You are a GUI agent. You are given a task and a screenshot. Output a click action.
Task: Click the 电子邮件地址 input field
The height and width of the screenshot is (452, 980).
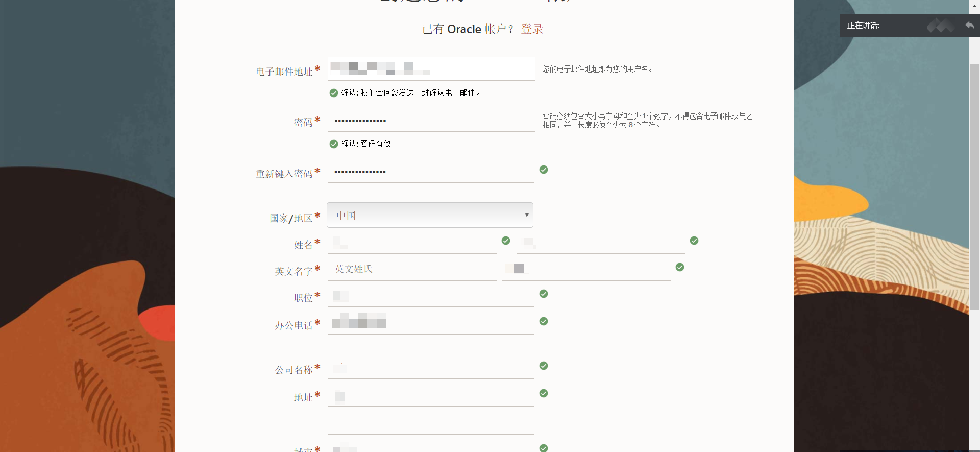coord(431,69)
